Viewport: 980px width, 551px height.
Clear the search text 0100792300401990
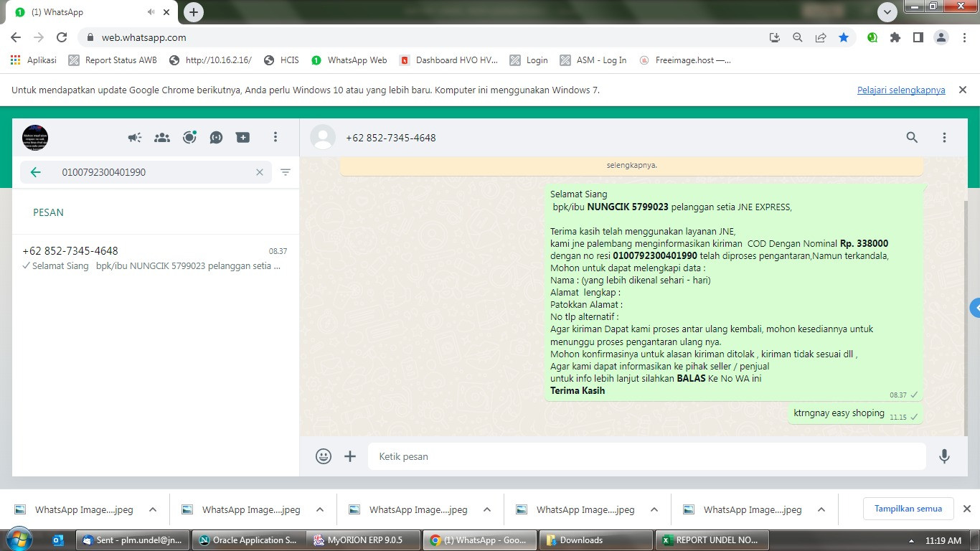[260, 172]
